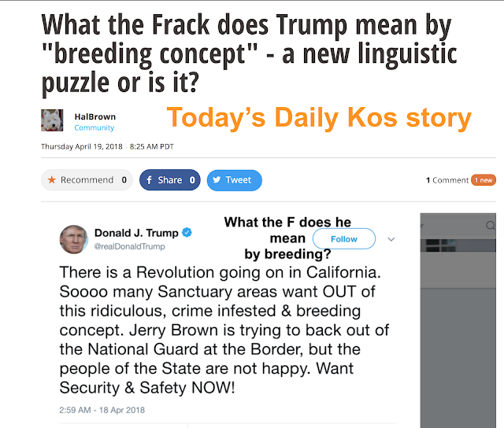Click the tweet timestamp 2:59 AM
504x428 pixels.
[102, 410]
